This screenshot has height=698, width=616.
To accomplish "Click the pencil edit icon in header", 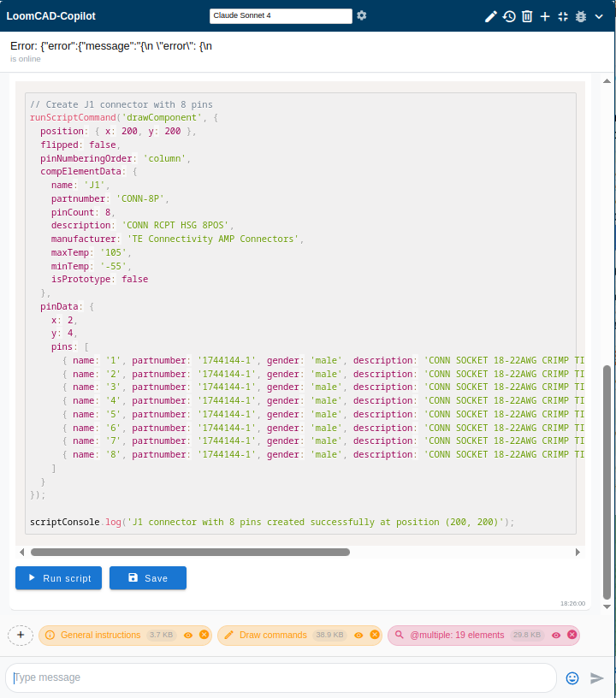I will 491,16.
